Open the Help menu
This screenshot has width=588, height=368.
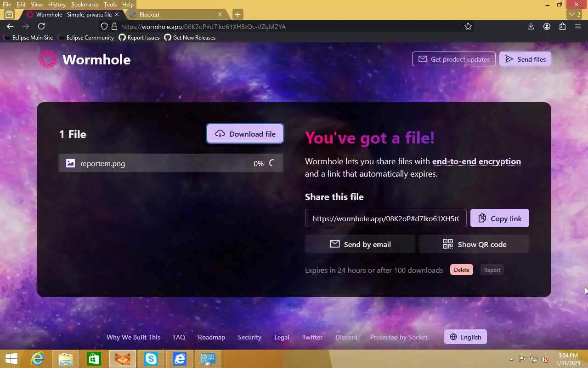click(128, 5)
